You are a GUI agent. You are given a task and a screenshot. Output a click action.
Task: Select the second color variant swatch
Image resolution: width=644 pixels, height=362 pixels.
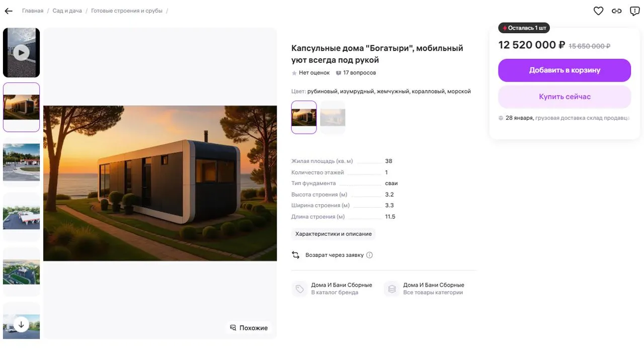click(x=333, y=117)
